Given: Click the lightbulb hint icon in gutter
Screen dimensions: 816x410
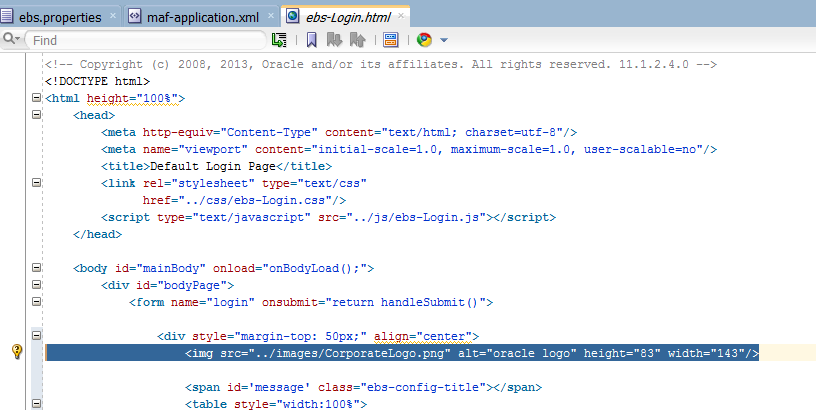Looking at the screenshot, I should point(17,352).
